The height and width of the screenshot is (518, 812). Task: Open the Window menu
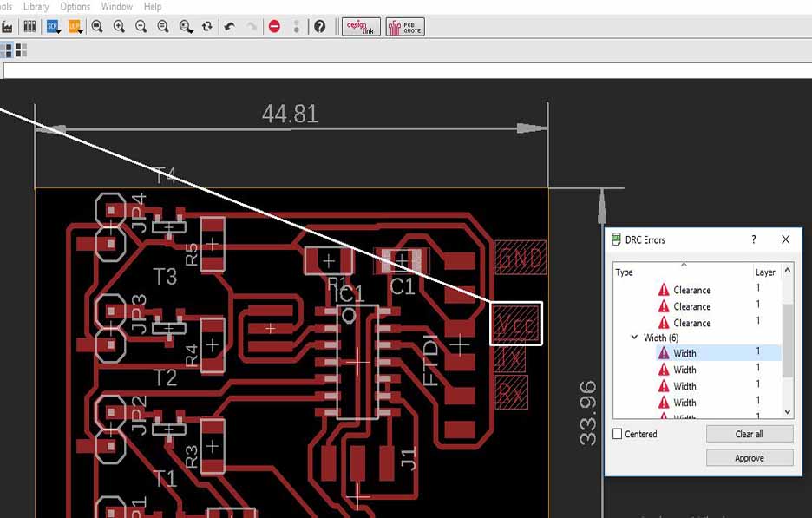[116, 7]
